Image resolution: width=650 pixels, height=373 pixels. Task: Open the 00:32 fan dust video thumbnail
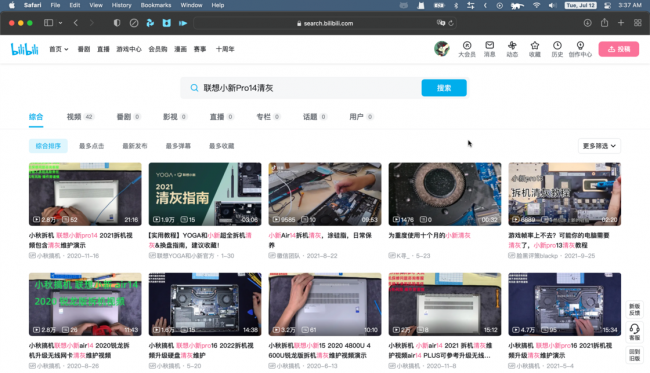[x=445, y=194]
